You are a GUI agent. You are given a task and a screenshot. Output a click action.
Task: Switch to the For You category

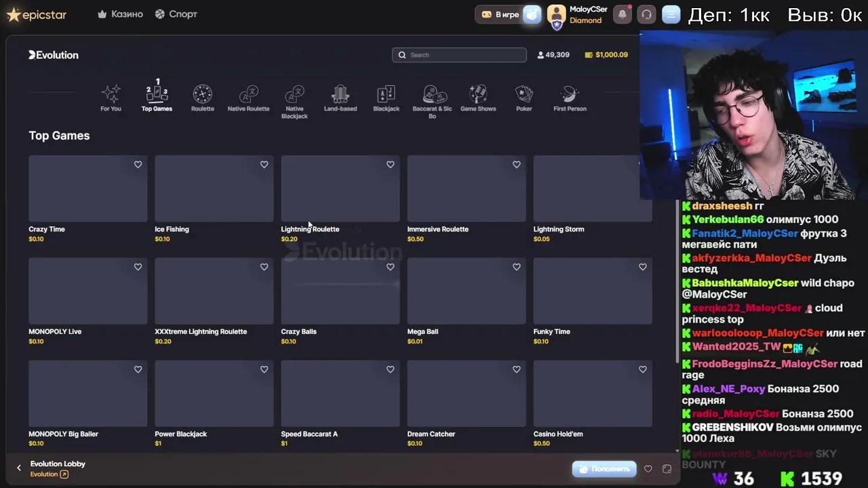[111, 98]
